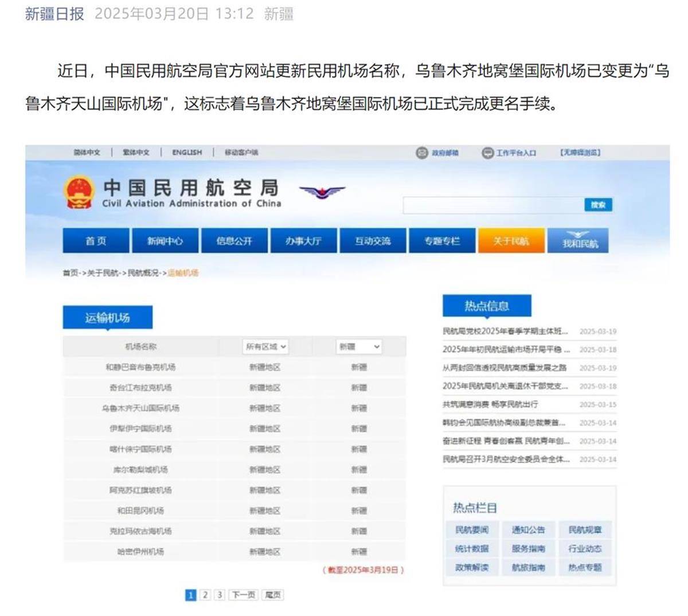This screenshot has width=688, height=616.
Task: Click the 新疆日报 source name
Action: (x=54, y=14)
